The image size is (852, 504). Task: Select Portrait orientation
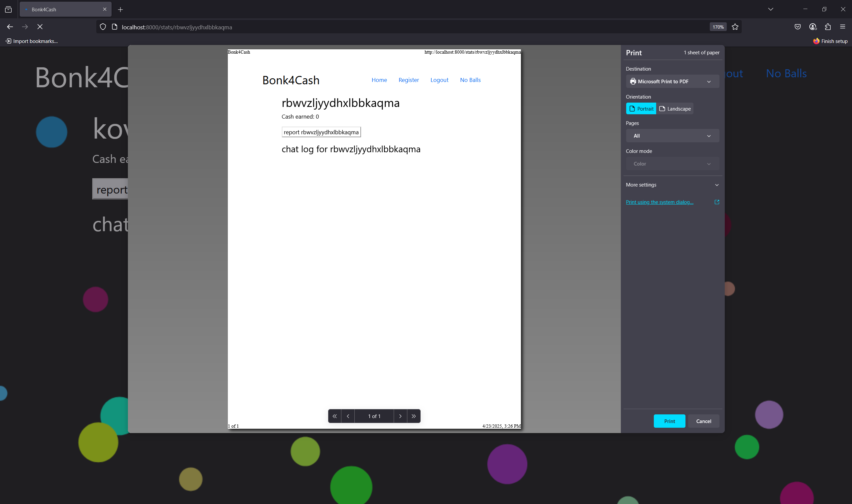click(641, 109)
